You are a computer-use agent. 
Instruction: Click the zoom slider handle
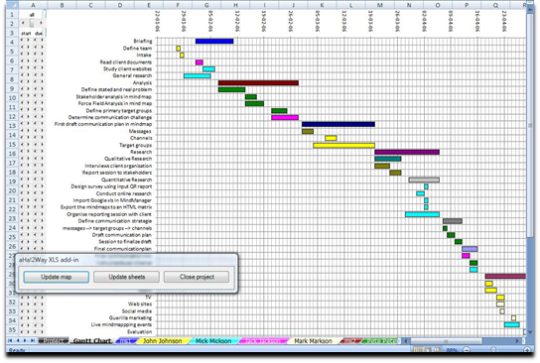[494, 350]
